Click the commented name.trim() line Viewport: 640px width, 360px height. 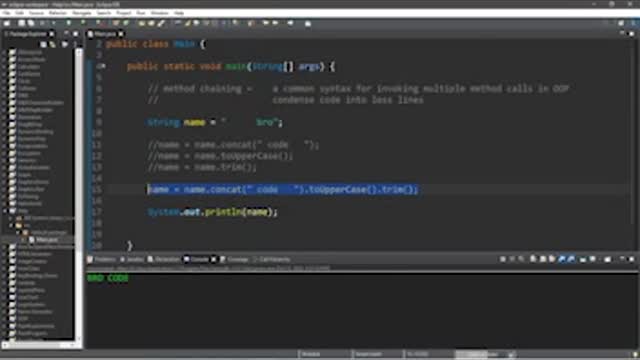tap(202, 167)
